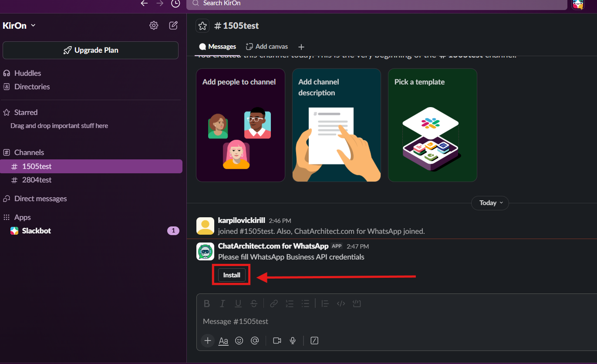Record an audio clip with microphone

tap(293, 340)
